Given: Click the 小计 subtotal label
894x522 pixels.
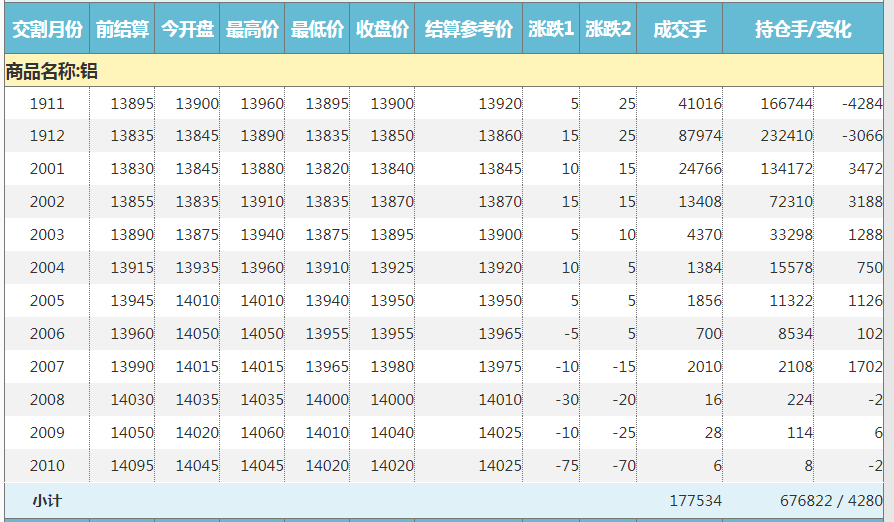Looking at the screenshot, I should [47, 500].
